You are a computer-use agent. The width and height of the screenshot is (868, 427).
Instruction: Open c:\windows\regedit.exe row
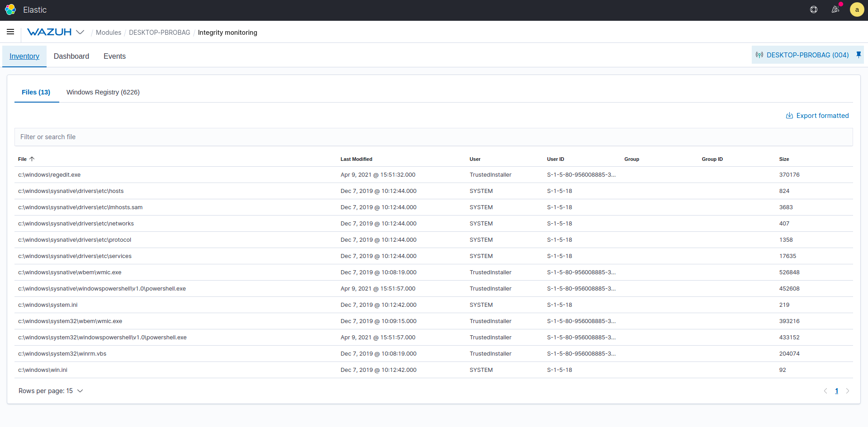click(x=434, y=175)
